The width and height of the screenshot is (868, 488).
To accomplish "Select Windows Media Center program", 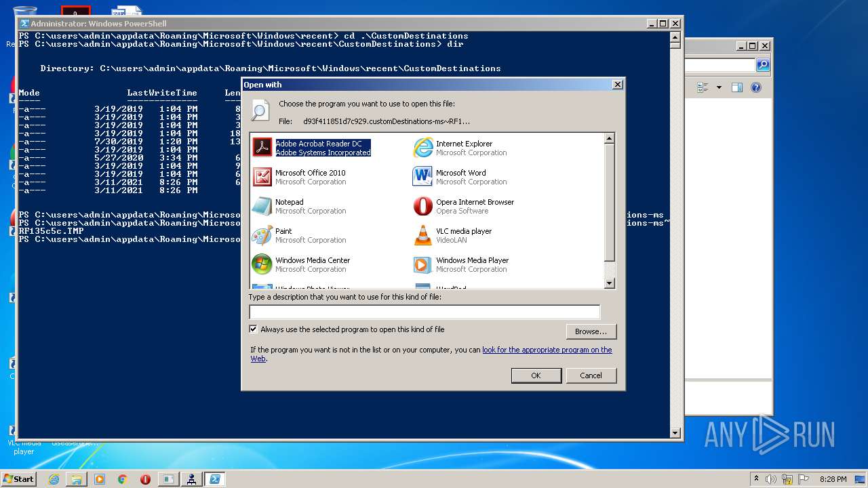I will tap(302, 264).
